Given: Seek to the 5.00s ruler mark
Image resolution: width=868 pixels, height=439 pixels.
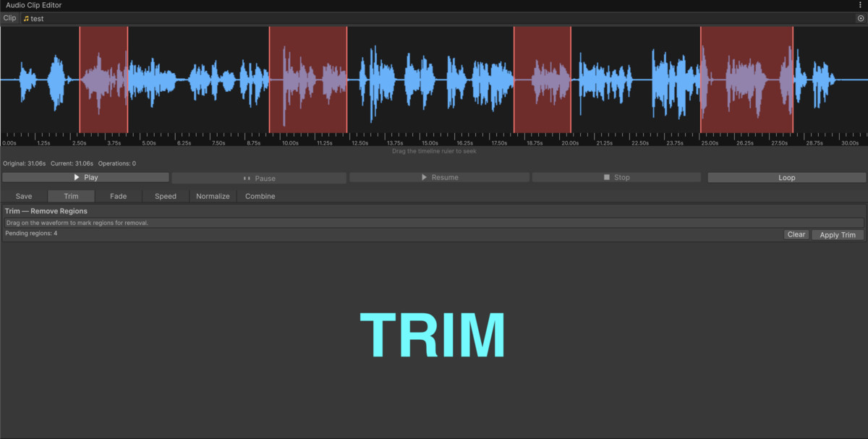Looking at the screenshot, I should [x=149, y=142].
